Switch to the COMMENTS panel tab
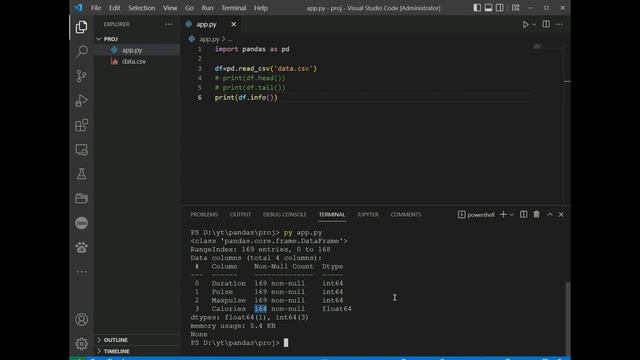This screenshot has height=360, width=640. 406,214
